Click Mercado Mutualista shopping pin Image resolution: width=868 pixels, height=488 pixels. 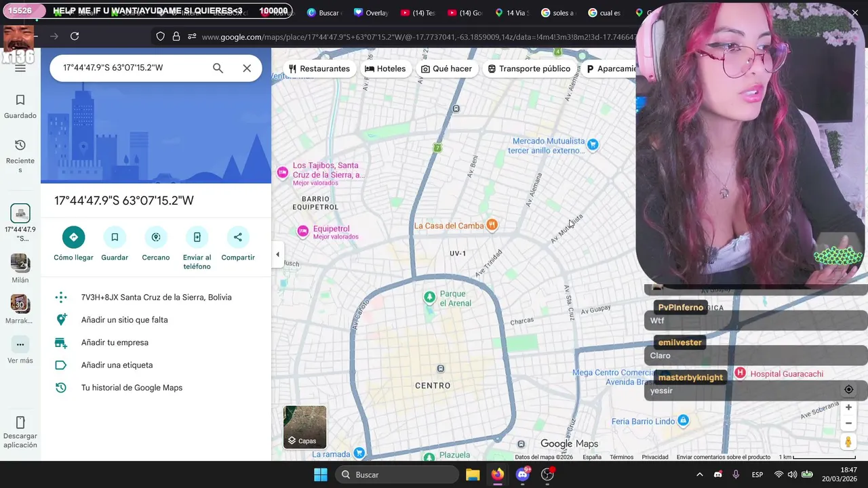click(593, 144)
